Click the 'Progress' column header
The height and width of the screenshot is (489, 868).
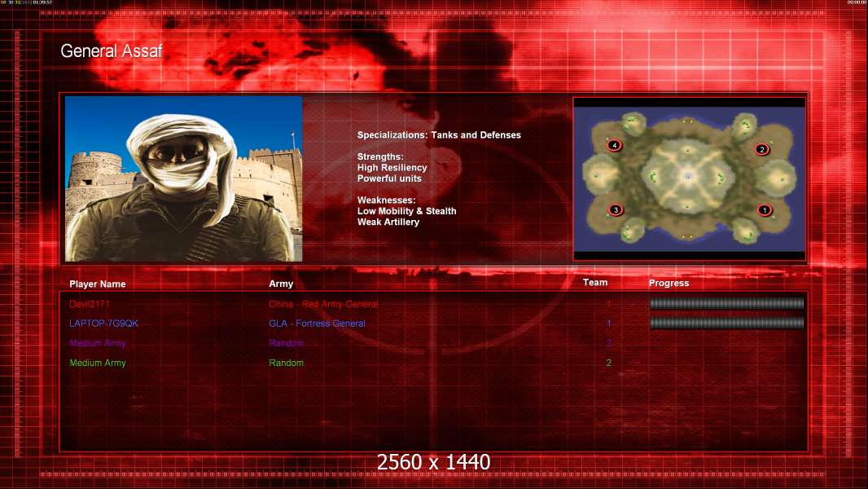point(669,283)
